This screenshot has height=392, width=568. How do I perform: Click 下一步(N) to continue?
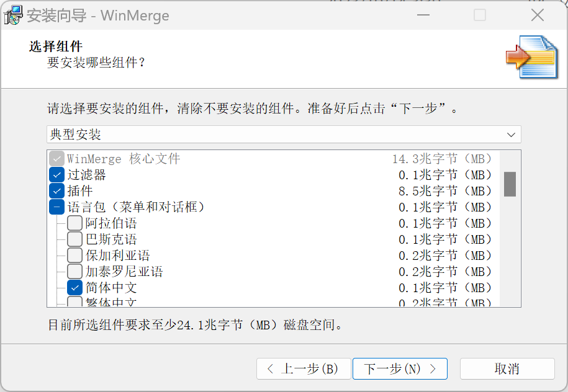coord(400,369)
